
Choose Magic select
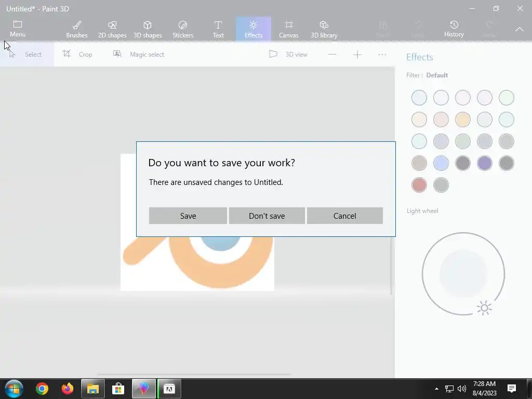pos(138,54)
